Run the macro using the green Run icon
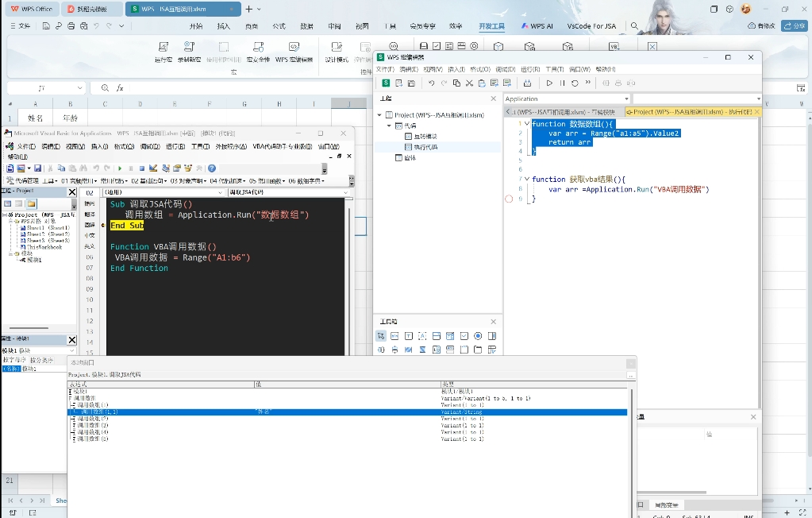 (x=120, y=168)
